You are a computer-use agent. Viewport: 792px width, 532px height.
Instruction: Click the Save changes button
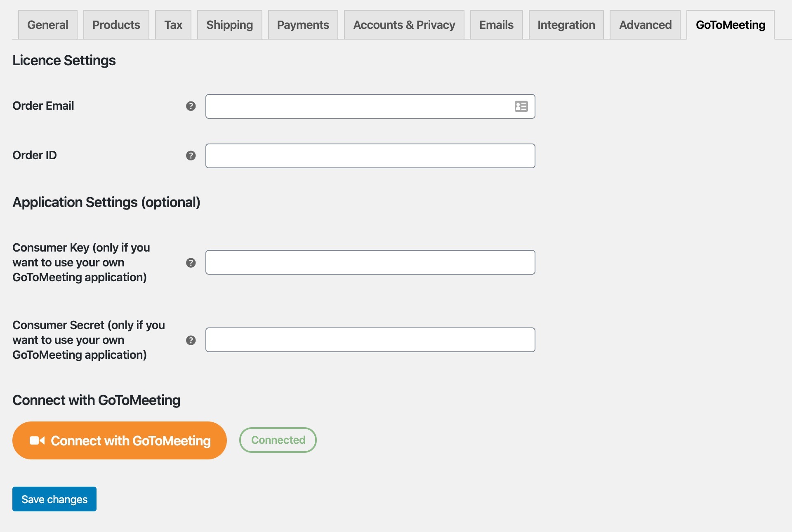(54, 499)
